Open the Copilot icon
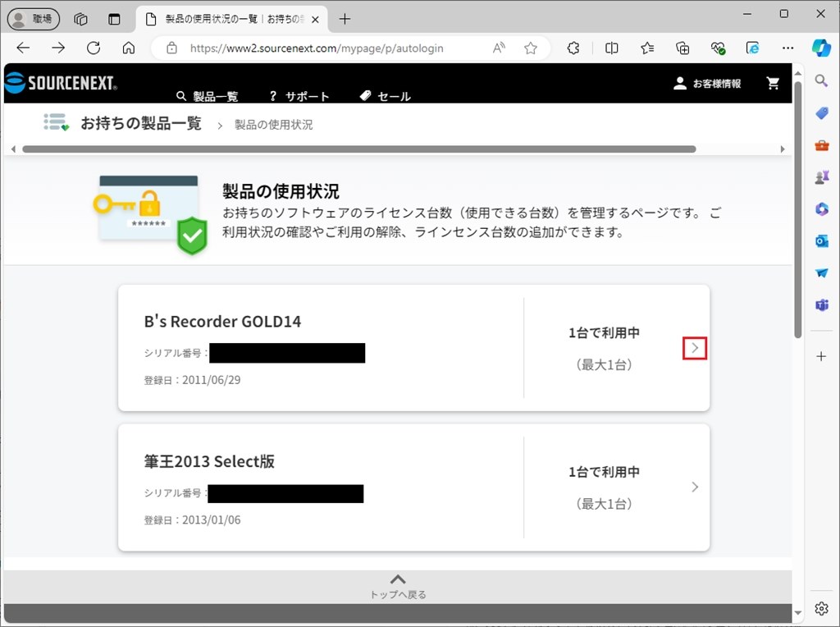Screen dimensions: 840x627 820,48
